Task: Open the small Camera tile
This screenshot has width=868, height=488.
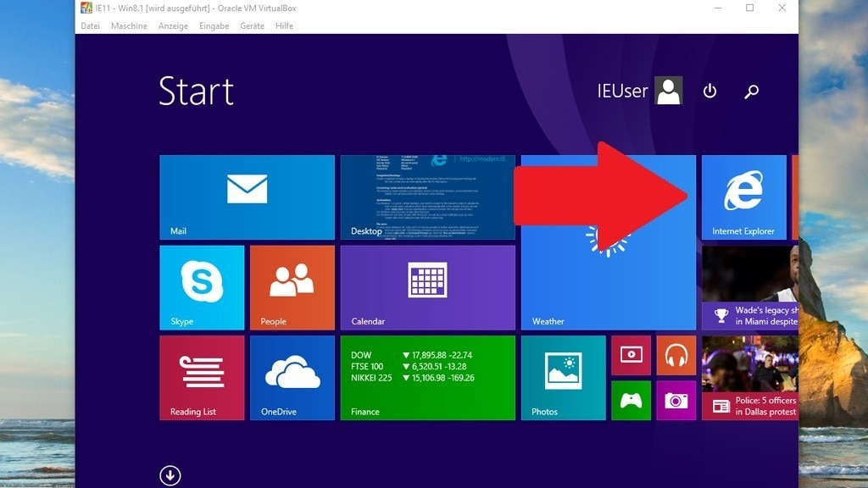Action: pos(676,401)
